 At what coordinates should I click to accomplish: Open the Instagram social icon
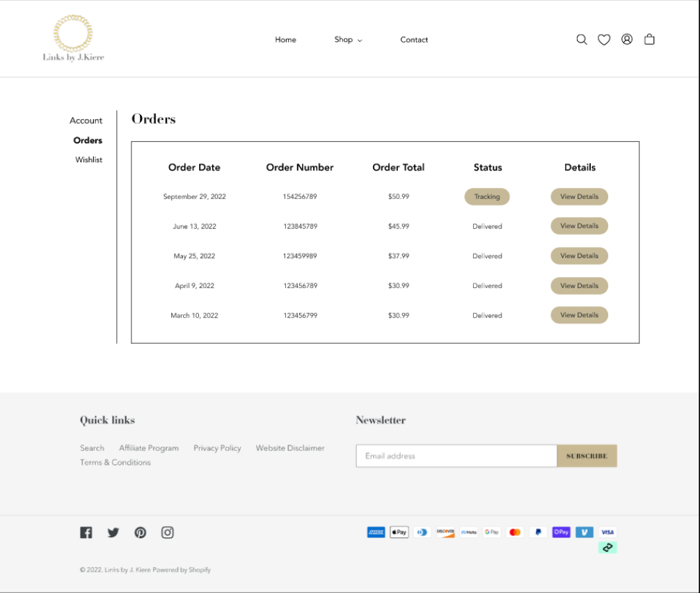click(x=168, y=532)
